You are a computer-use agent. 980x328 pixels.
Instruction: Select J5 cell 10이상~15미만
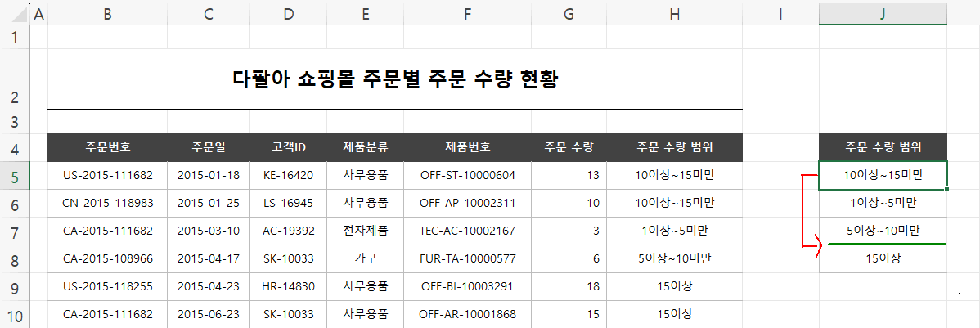click(x=883, y=176)
